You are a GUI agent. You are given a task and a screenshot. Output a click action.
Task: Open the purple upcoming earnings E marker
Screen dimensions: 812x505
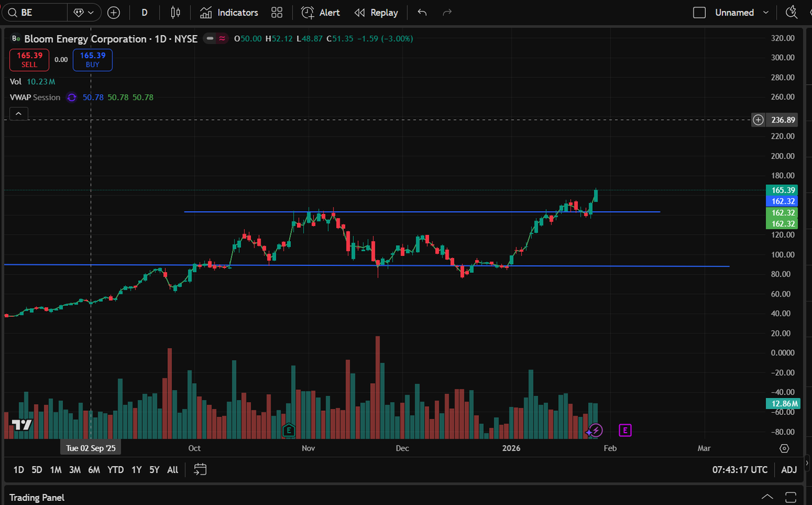point(625,430)
